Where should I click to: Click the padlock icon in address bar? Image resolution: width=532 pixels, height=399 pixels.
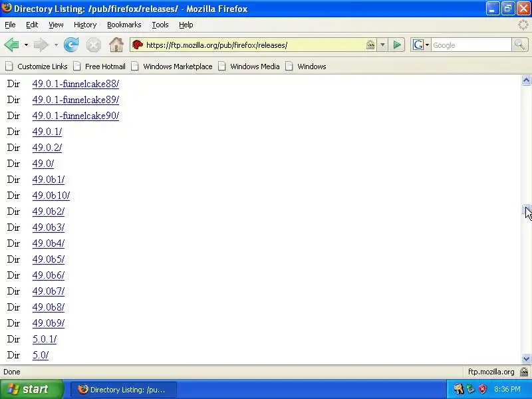370,45
